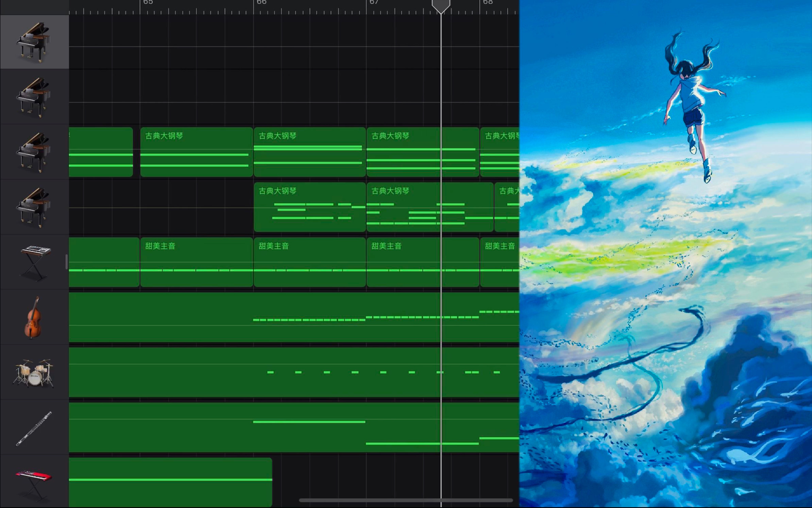812x508 pixels.
Task: Click bar 66 on the timeline ruler
Action: [261, 3]
